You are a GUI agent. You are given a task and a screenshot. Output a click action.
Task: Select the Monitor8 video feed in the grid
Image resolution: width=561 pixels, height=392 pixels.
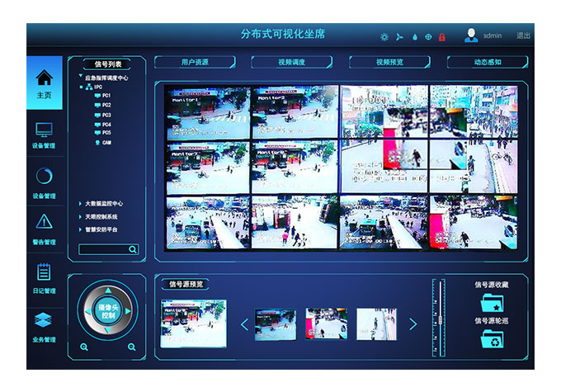[x=295, y=168]
